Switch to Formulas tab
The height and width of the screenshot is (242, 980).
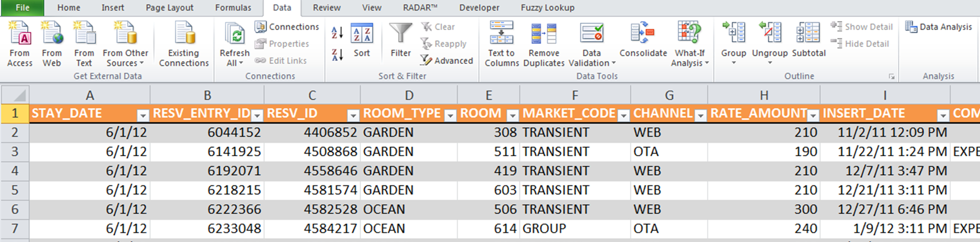tap(233, 7)
